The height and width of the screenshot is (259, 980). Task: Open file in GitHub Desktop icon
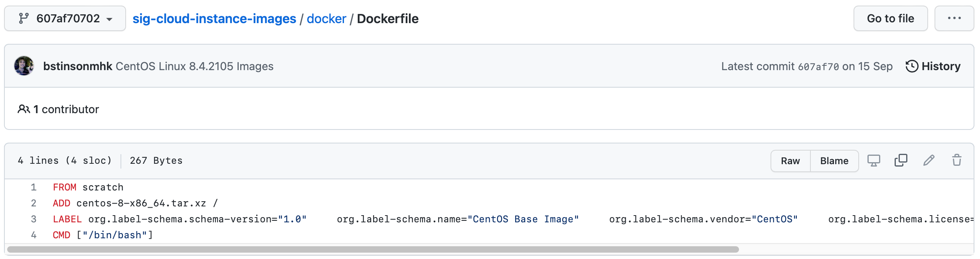pos(874,161)
